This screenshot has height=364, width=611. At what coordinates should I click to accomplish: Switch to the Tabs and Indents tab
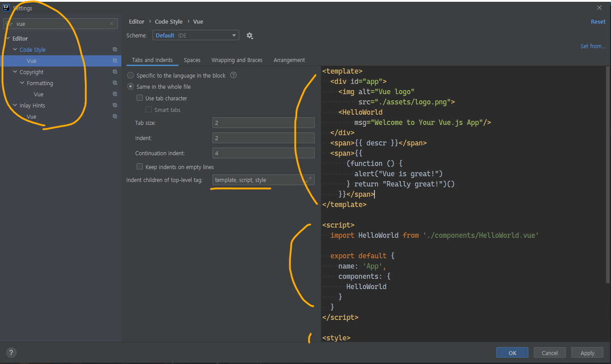coord(152,60)
